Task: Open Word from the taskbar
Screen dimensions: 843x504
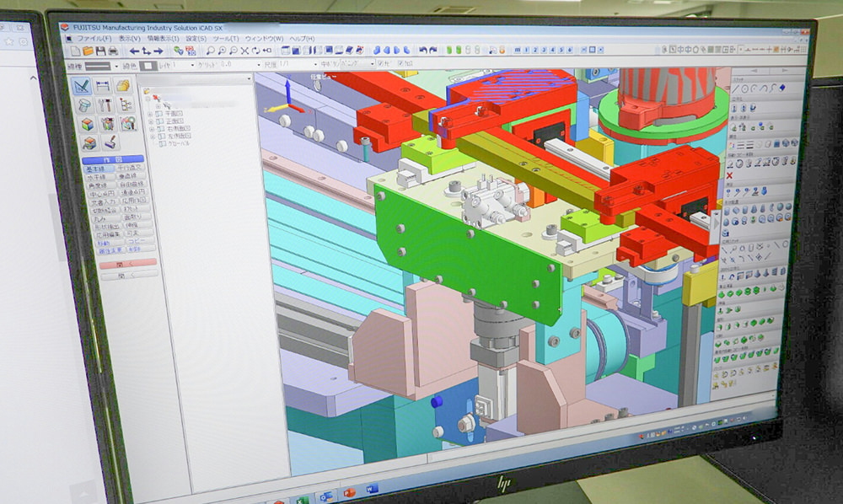Action: [372, 489]
